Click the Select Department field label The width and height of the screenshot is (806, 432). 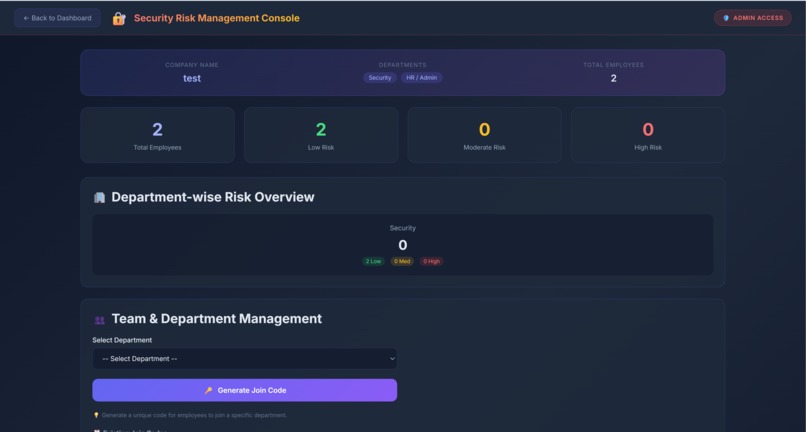[x=122, y=340]
